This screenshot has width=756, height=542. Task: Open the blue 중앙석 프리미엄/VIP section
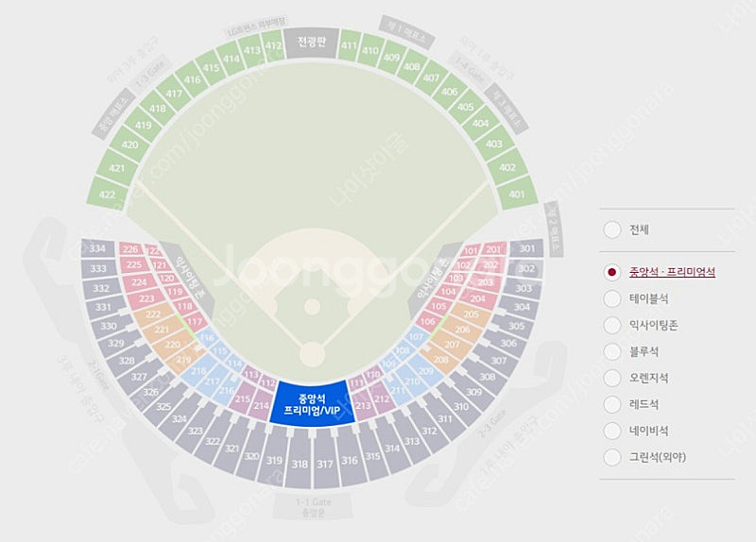pos(312,404)
